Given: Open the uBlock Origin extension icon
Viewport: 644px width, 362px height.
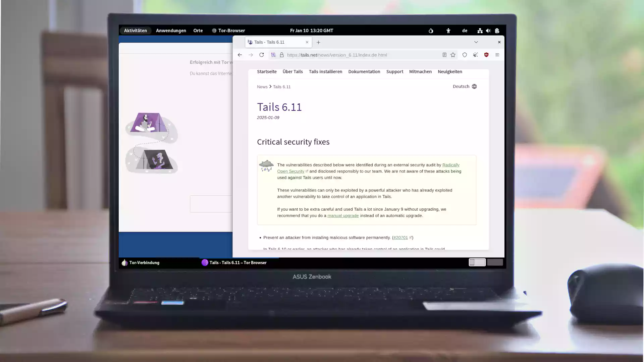Looking at the screenshot, I should click(486, 55).
